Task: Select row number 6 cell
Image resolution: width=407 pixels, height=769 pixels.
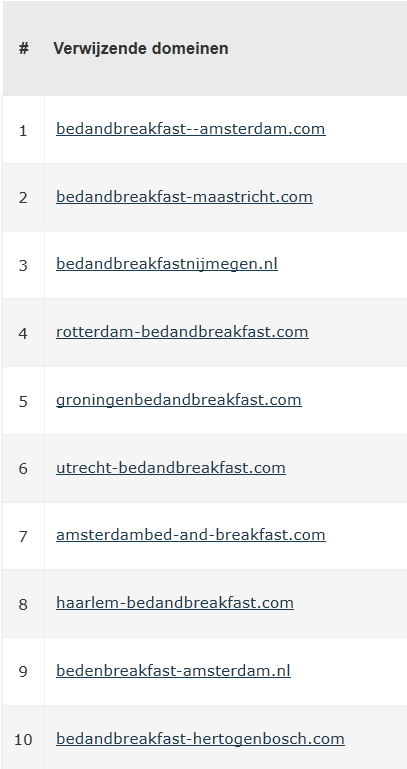Action: 23,468
